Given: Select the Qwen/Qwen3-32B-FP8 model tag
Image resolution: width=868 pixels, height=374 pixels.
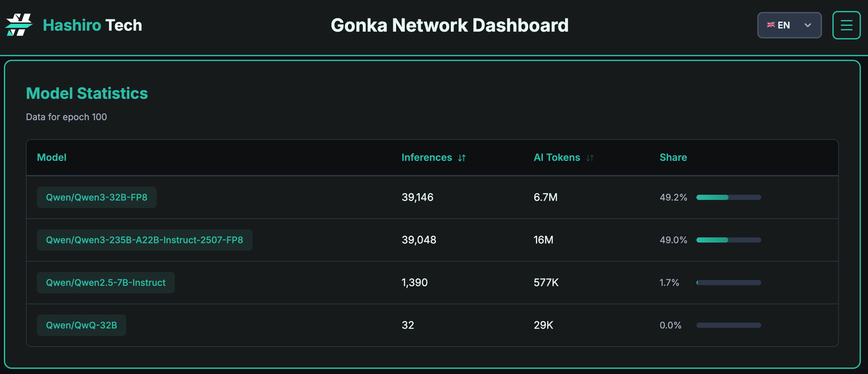Looking at the screenshot, I should tap(96, 197).
